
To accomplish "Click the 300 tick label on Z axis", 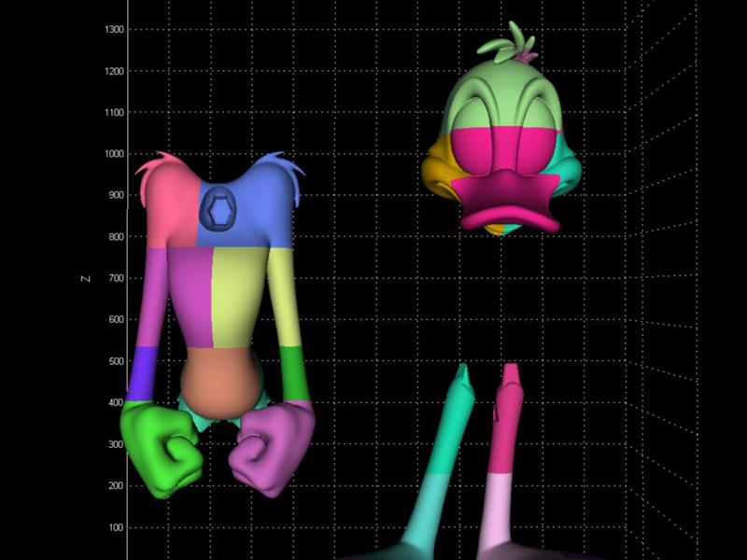I will click(116, 444).
